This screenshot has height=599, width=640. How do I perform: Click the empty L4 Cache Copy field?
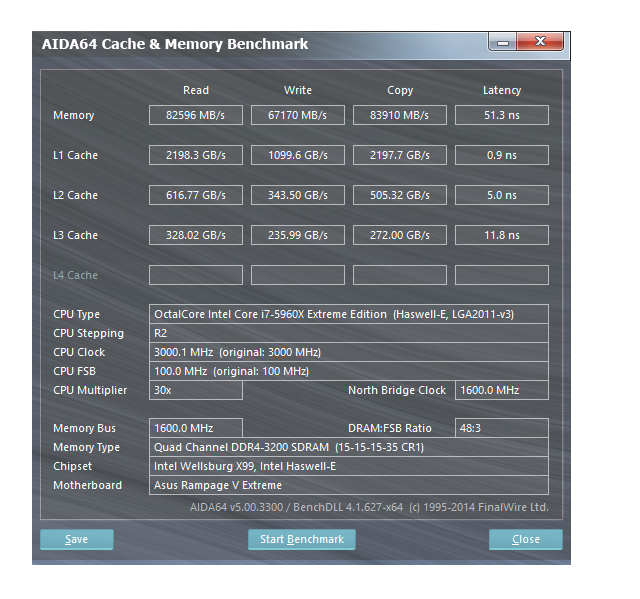(400, 275)
